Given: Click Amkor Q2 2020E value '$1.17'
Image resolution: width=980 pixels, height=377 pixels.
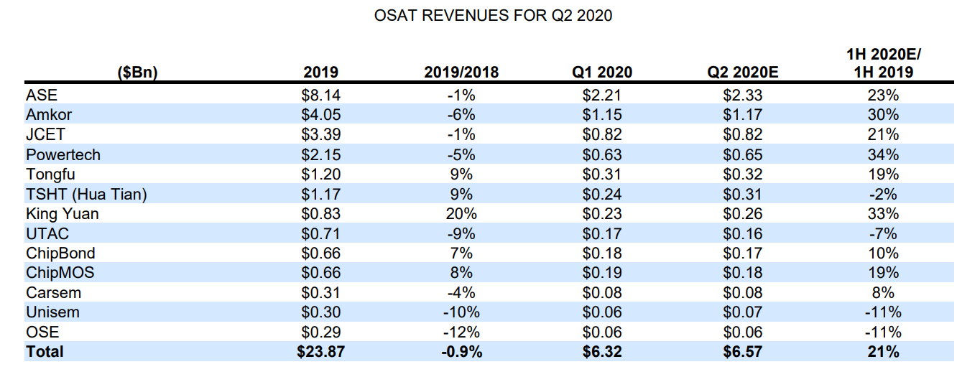Looking at the screenshot, I should click(x=743, y=114).
